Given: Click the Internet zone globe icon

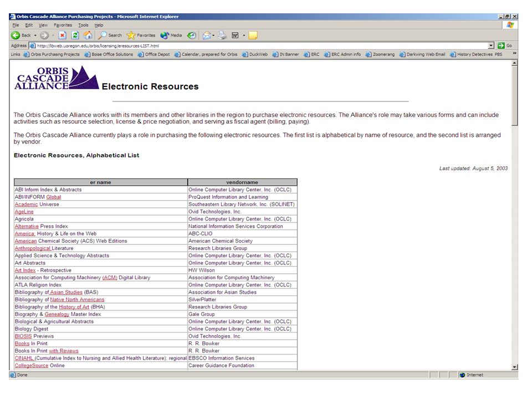Looking at the screenshot, I should click(462, 375).
